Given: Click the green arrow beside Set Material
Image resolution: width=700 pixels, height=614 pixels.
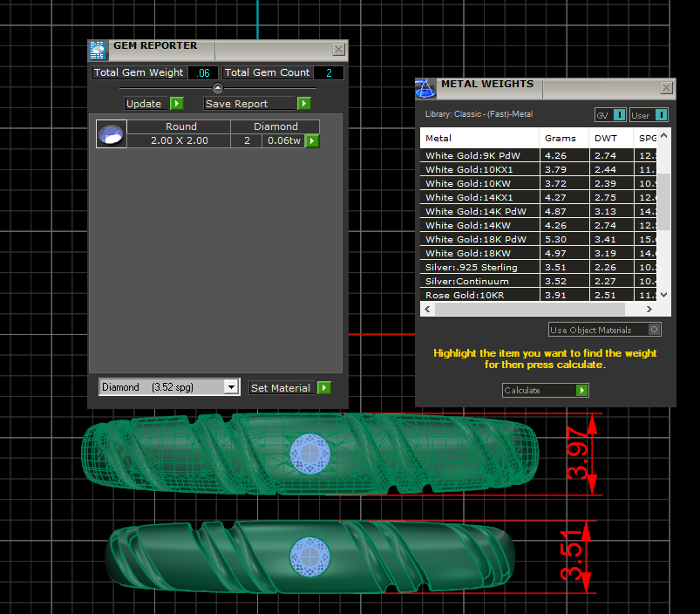Looking at the screenshot, I should tap(324, 388).
